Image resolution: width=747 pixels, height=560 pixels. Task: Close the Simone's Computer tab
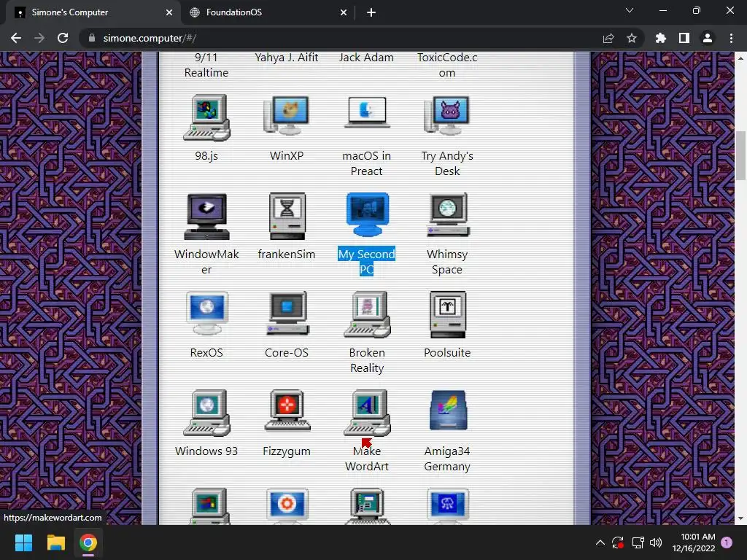coord(169,12)
